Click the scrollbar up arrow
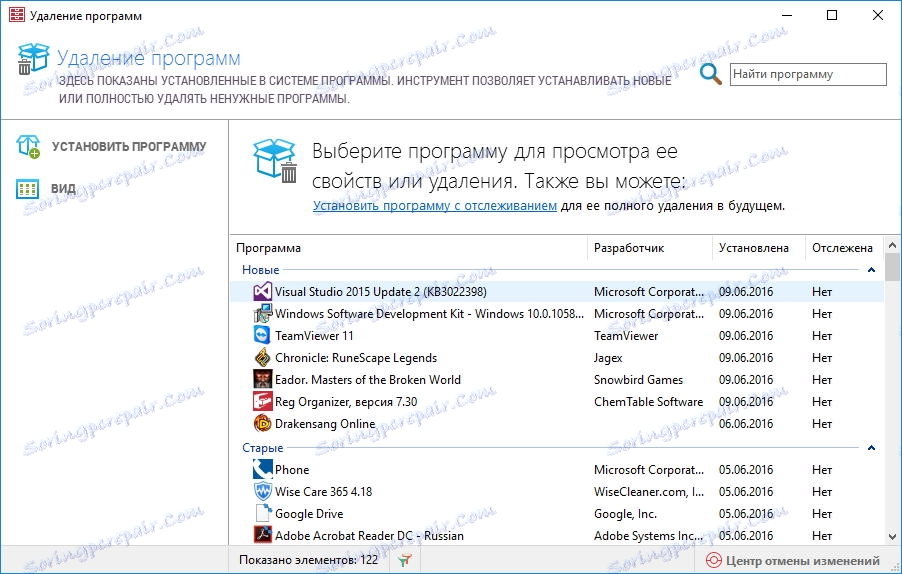The width and height of the screenshot is (902, 574). point(893,245)
